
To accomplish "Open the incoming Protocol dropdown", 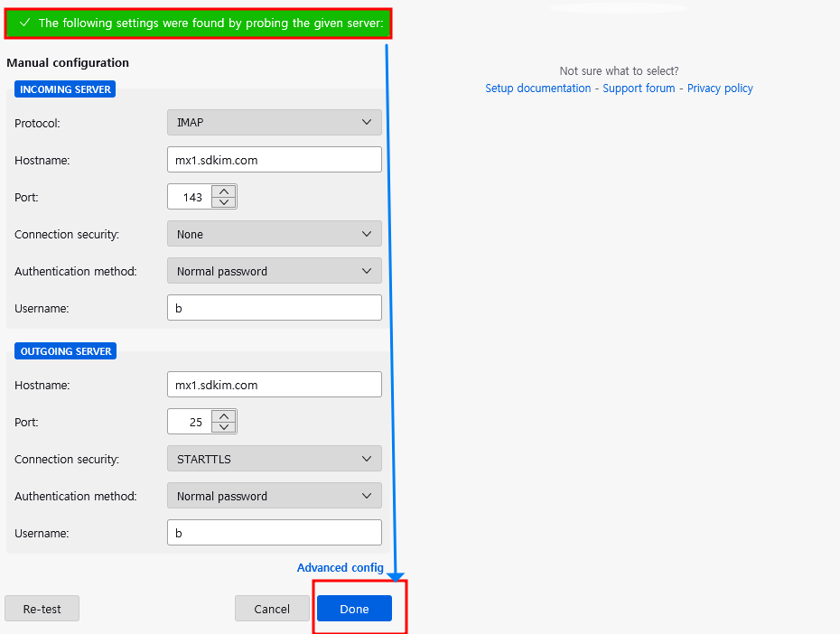I will [275, 123].
